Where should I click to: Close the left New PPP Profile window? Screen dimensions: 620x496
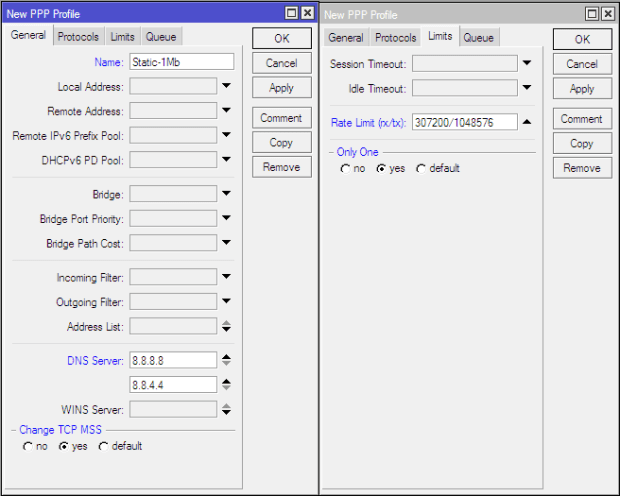tap(307, 13)
